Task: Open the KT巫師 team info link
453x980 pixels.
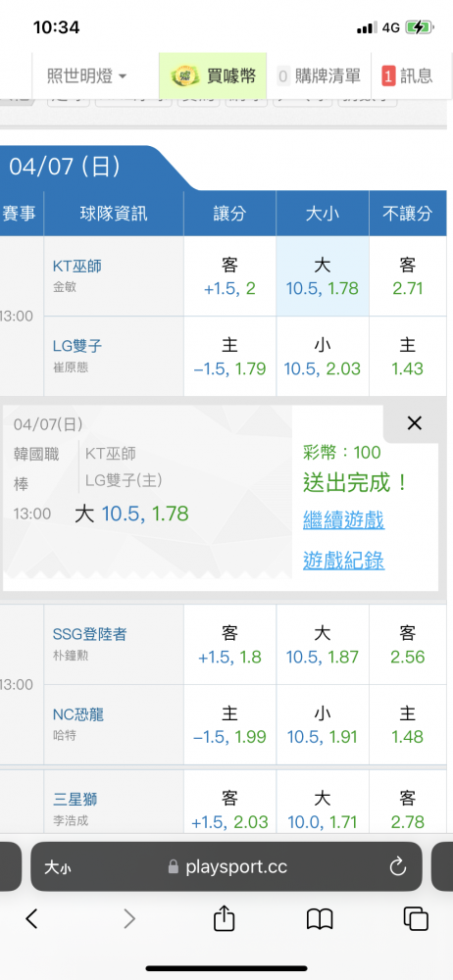Action: click(76, 266)
